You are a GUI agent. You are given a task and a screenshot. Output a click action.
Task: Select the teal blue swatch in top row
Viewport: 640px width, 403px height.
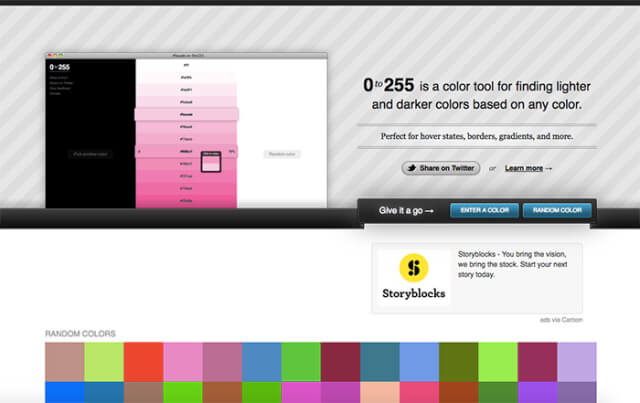click(380, 362)
